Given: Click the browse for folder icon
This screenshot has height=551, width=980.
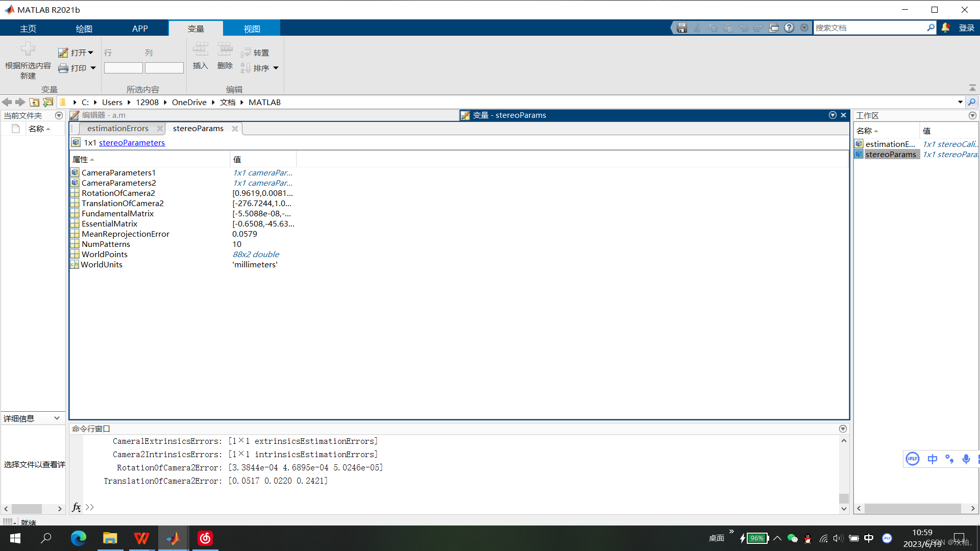Looking at the screenshot, I should click(48, 102).
